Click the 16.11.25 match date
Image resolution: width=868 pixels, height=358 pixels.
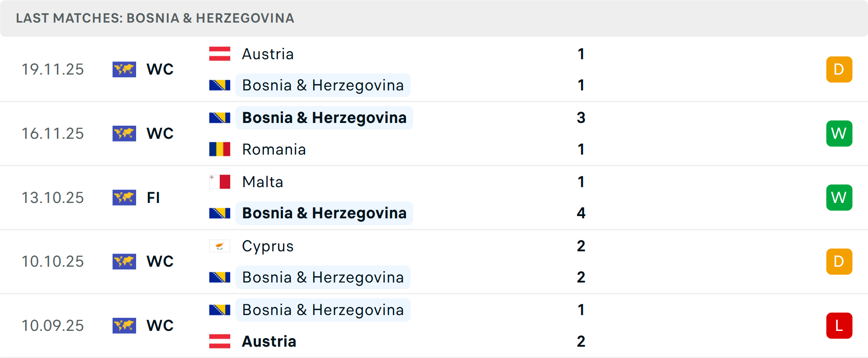click(53, 133)
